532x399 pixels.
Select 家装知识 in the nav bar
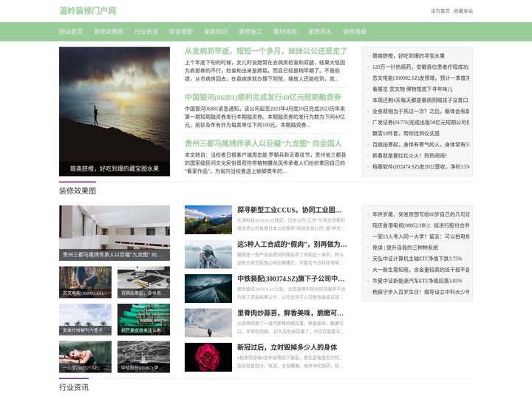(216, 32)
